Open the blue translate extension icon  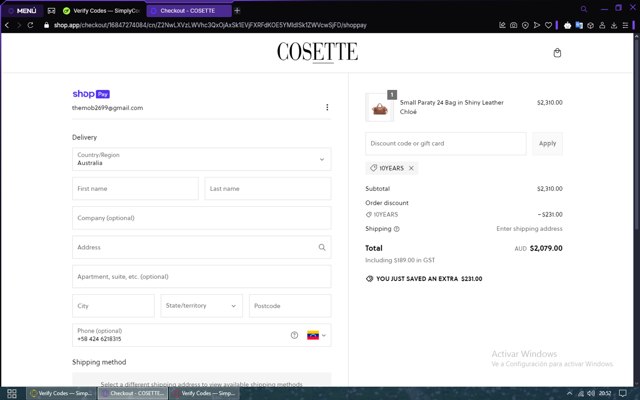tap(579, 25)
